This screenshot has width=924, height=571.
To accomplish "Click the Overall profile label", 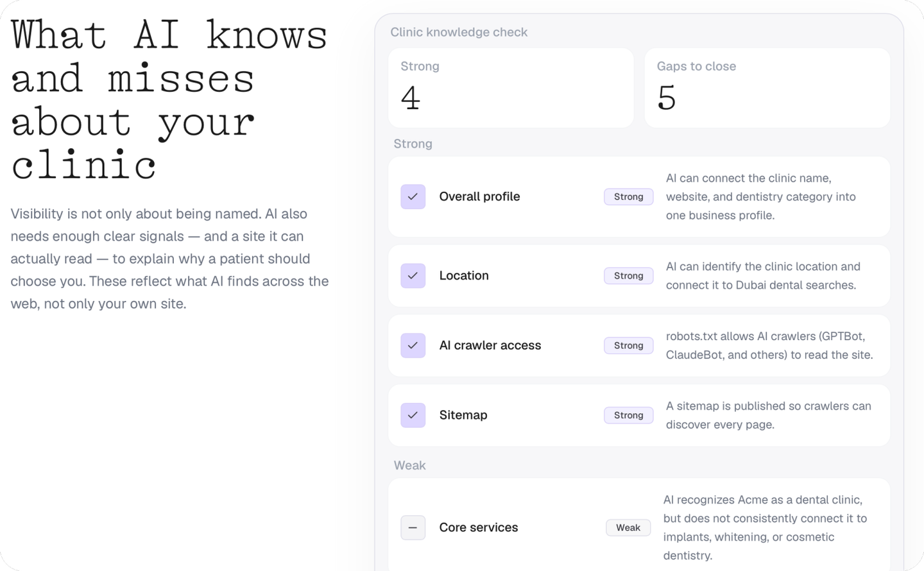I will [479, 196].
